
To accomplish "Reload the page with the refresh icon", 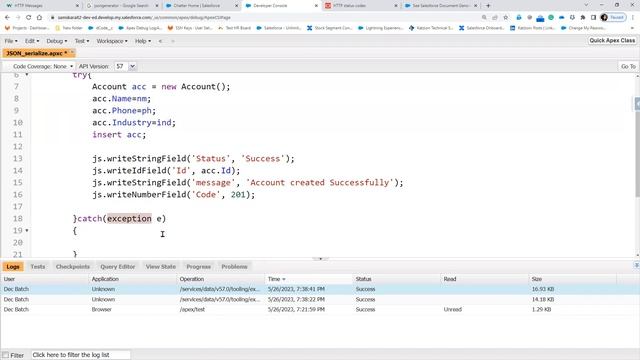I will point(29,18).
